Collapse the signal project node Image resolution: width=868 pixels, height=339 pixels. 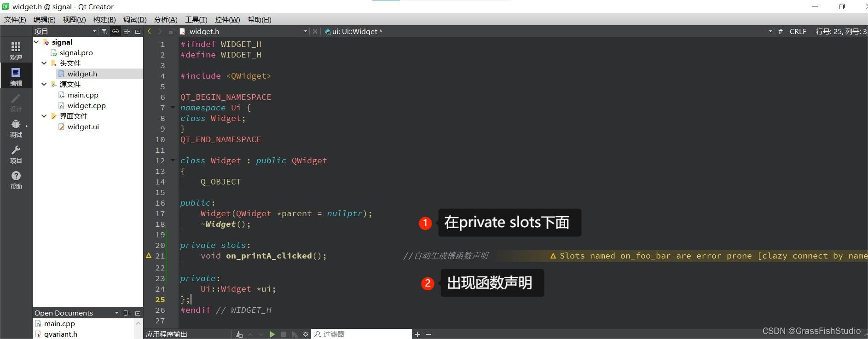click(36, 42)
